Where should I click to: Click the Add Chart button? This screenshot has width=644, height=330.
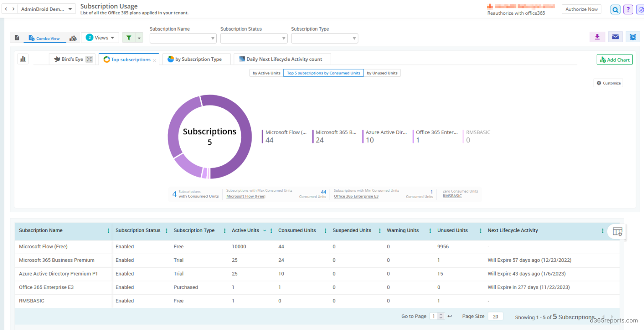click(x=615, y=60)
